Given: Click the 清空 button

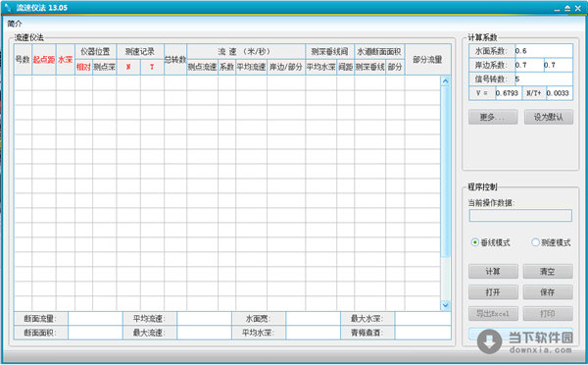Looking at the screenshot, I should coord(548,271).
